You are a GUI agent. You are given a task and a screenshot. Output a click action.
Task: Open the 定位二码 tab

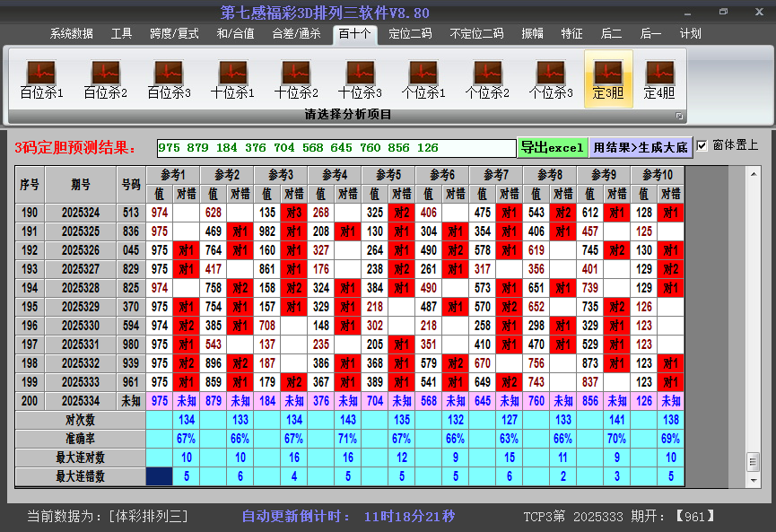(410, 33)
